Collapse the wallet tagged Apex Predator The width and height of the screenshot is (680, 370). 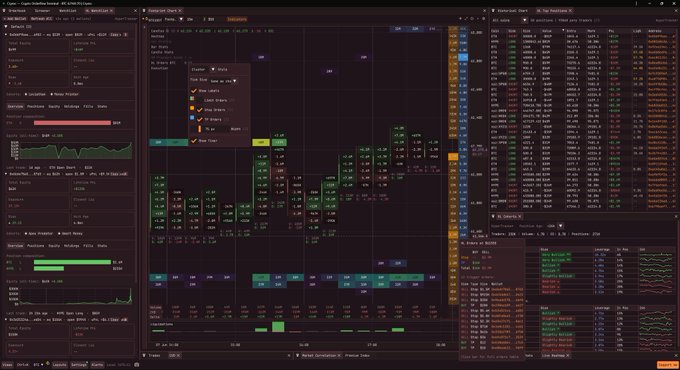(7, 174)
